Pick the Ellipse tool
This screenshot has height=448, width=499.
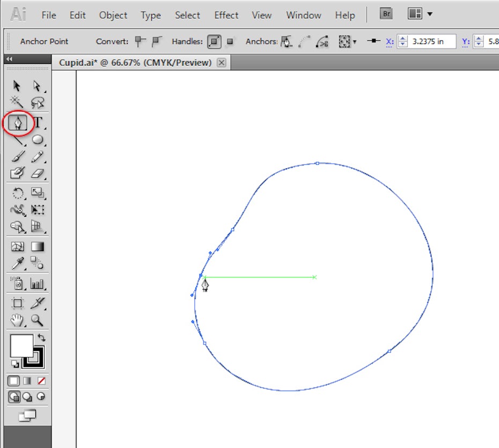pyautogui.click(x=38, y=139)
